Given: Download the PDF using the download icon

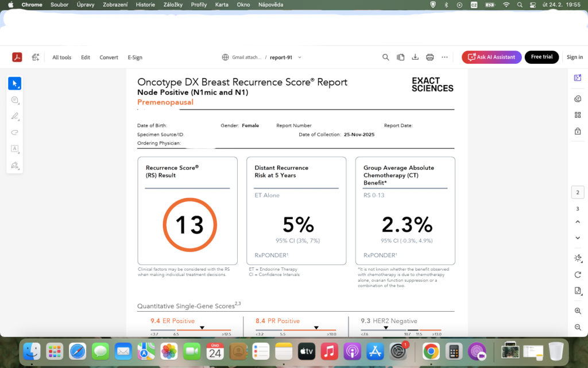Looking at the screenshot, I should click(415, 57).
